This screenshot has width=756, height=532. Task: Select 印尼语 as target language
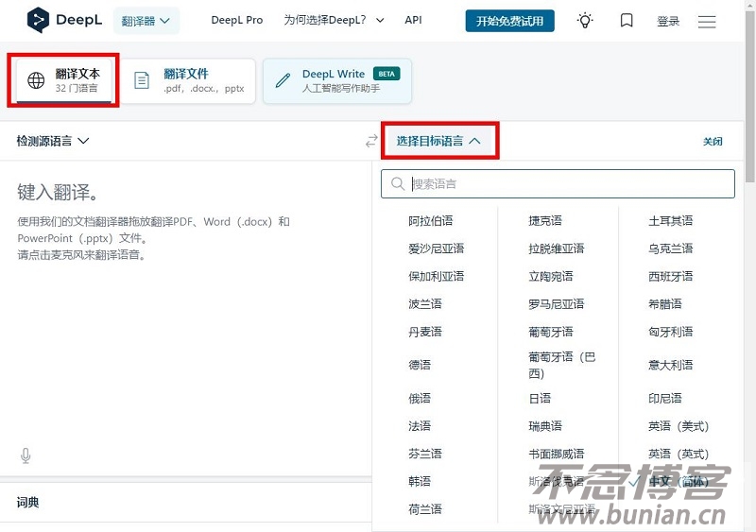[x=665, y=398]
